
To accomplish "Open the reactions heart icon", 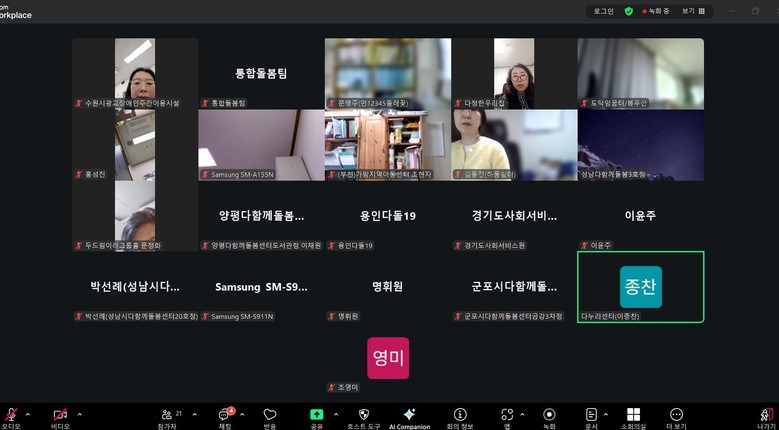I will click(x=270, y=415).
